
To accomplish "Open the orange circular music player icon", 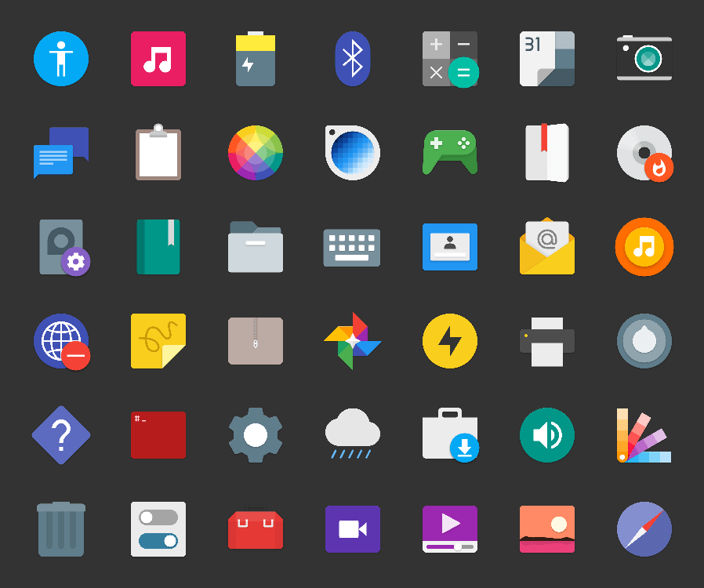I will [x=644, y=247].
